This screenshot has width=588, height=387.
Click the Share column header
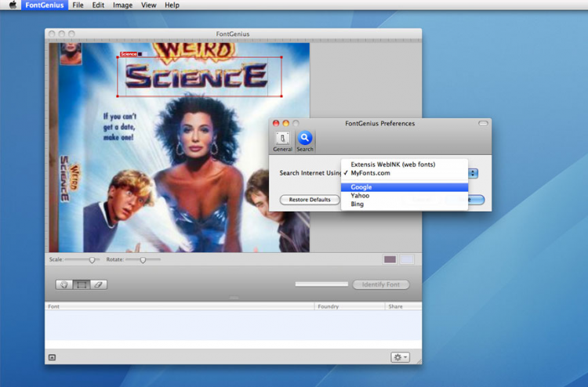(403, 306)
